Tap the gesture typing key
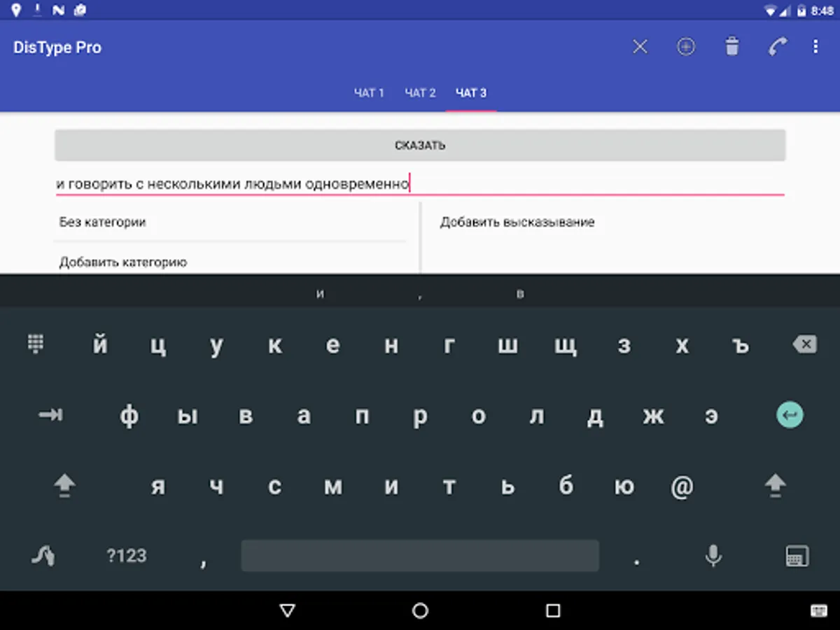 click(x=43, y=556)
